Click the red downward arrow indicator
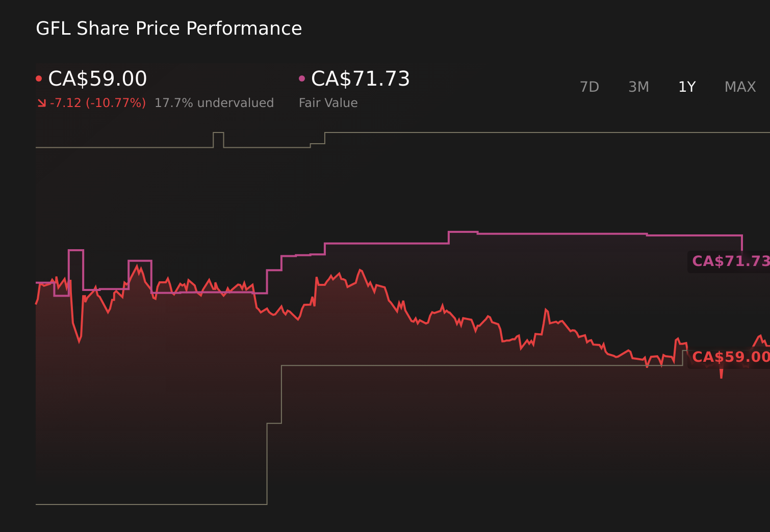 pos(42,102)
